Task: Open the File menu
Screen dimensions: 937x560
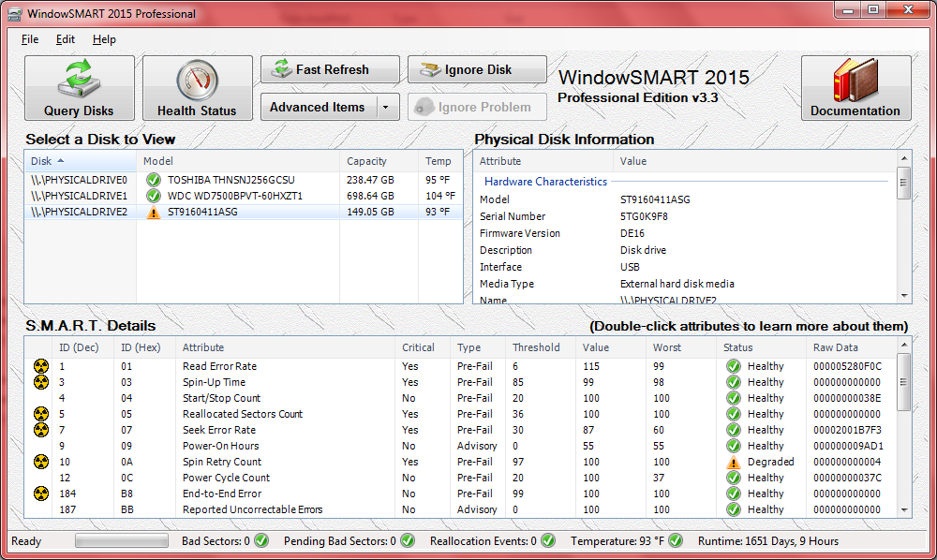Action: tap(30, 39)
